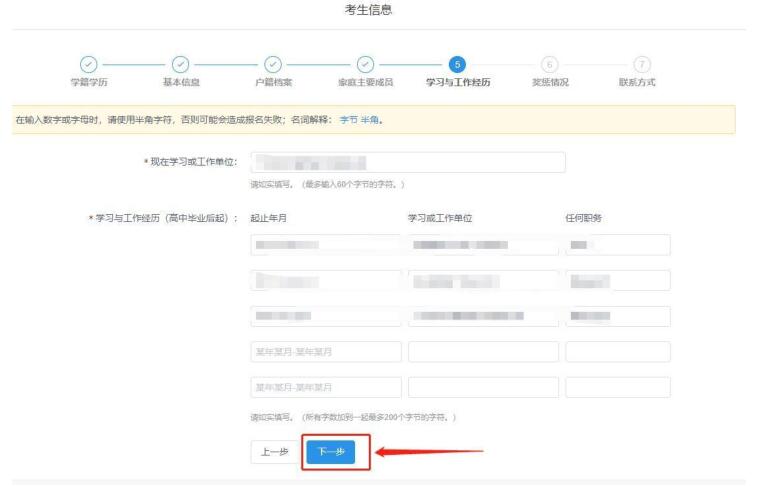The image size is (761, 486).
Task: Click the 上一步 button
Action: [x=273, y=452]
